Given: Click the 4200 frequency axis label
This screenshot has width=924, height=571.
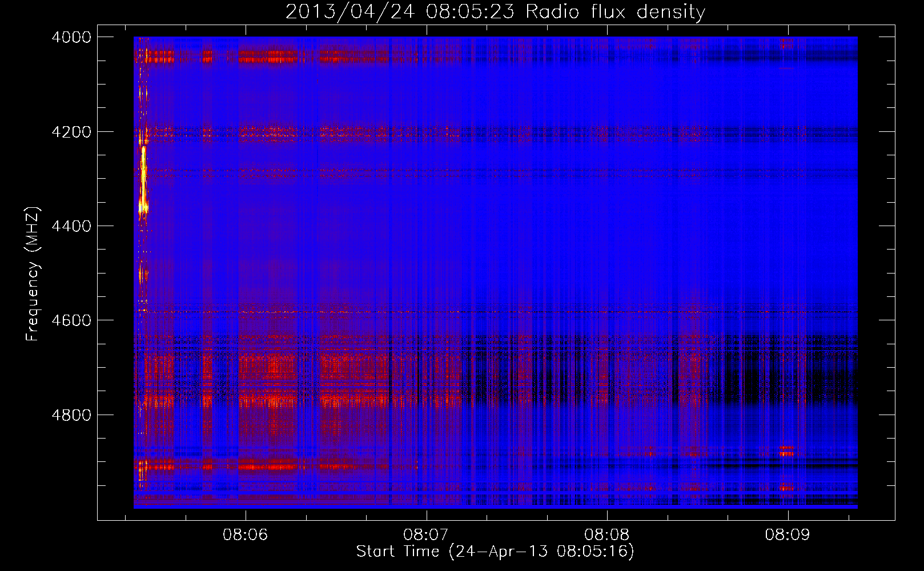Looking at the screenshot, I should coord(71,132).
